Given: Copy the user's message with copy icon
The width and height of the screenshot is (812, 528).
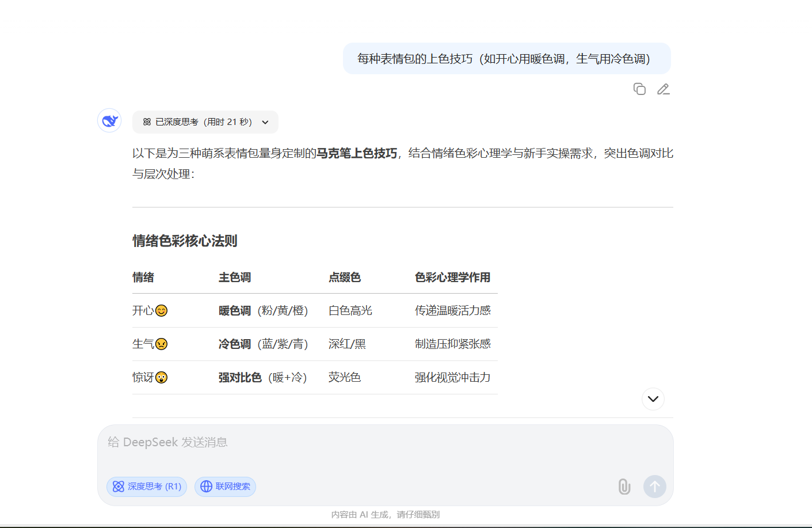Looking at the screenshot, I should pos(639,89).
